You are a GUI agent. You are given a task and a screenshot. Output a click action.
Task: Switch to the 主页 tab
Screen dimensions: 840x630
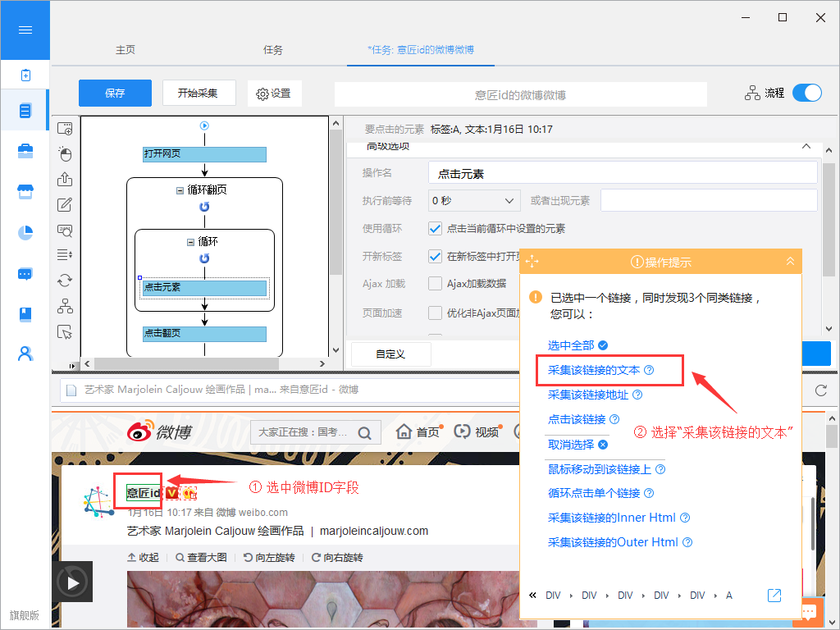pyautogui.click(x=126, y=50)
